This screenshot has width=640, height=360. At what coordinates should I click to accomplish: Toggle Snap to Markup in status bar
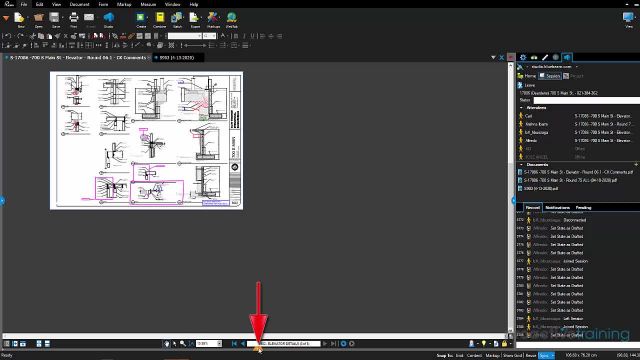[x=492, y=356]
